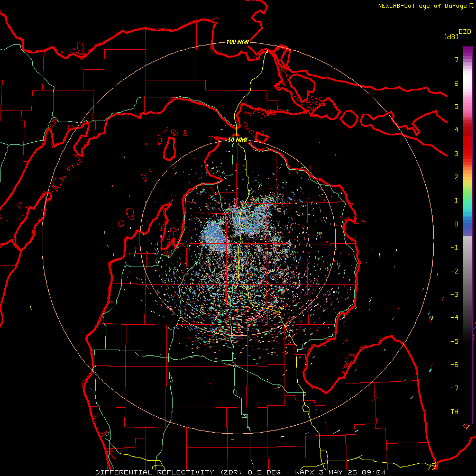Click the DIFFERENTIAL REFLECTIVITY title caption

tap(241, 472)
